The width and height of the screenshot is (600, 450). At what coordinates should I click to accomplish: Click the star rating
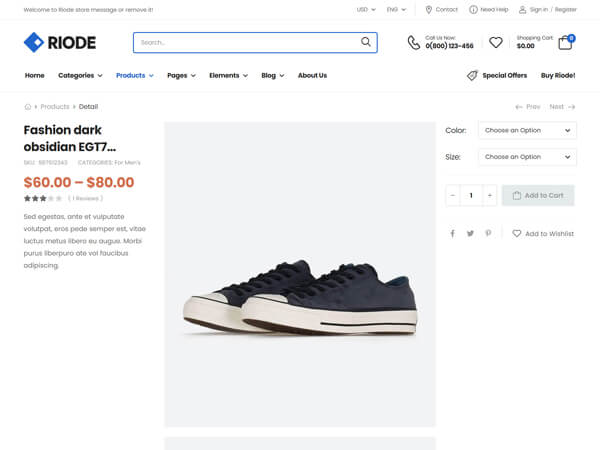[x=43, y=198]
